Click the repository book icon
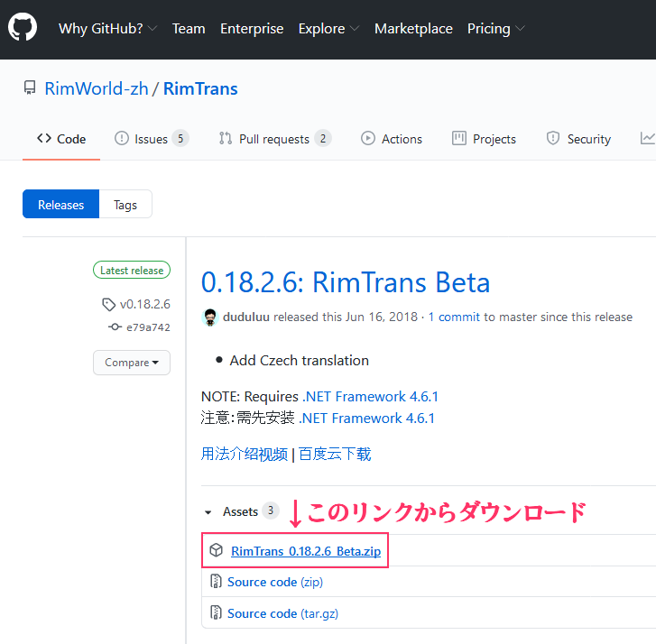 point(30,87)
